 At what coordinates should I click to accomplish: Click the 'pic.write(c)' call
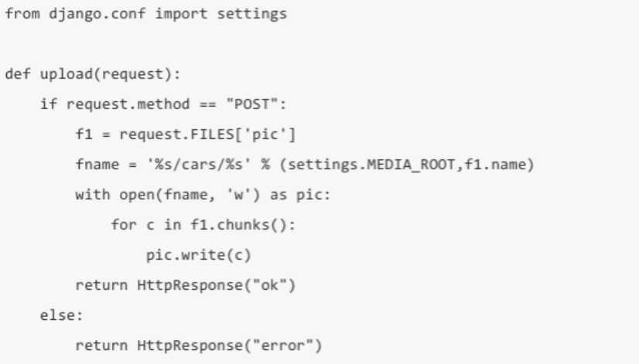[199, 255]
